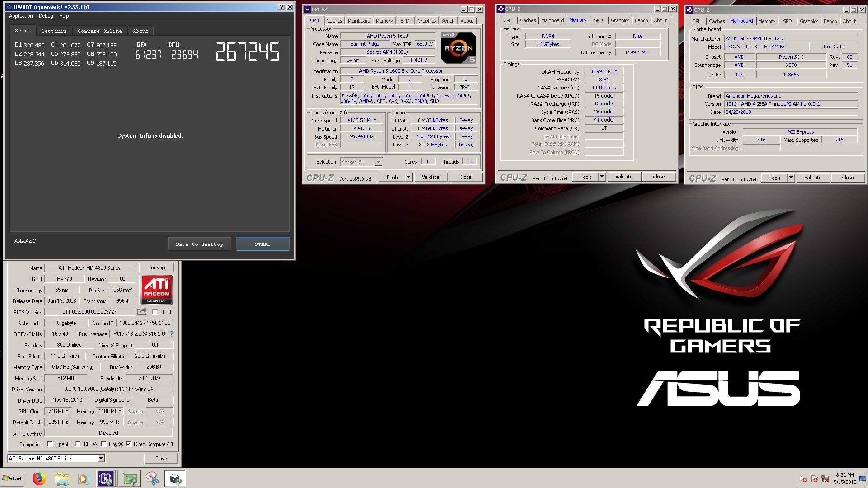Click Validate in the CPU tab window

[430, 177]
